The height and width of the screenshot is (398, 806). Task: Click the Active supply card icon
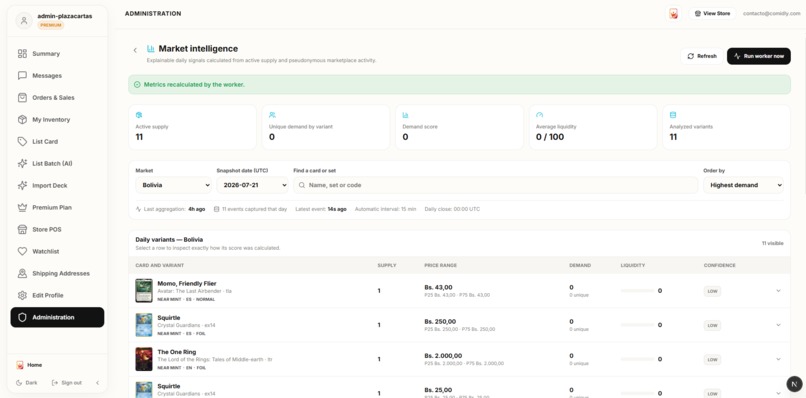[x=139, y=115]
